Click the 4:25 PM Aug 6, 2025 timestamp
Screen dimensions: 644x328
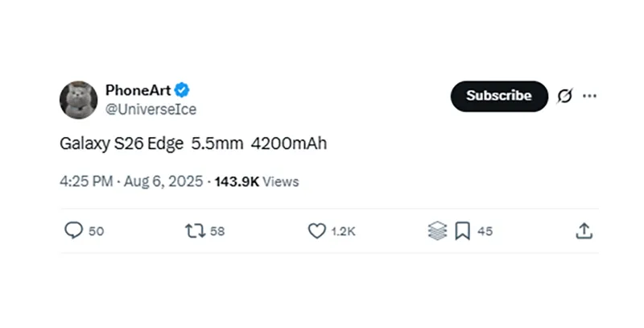[131, 181]
